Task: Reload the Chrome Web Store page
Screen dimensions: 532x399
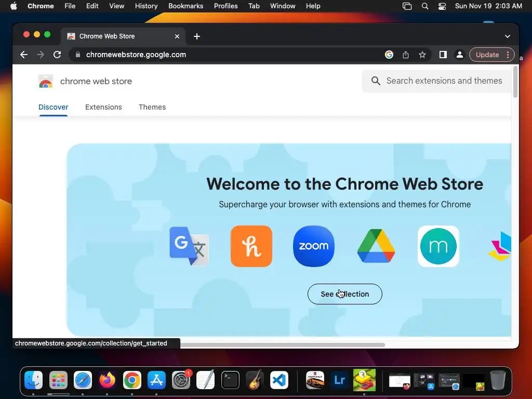Action: tap(57, 55)
